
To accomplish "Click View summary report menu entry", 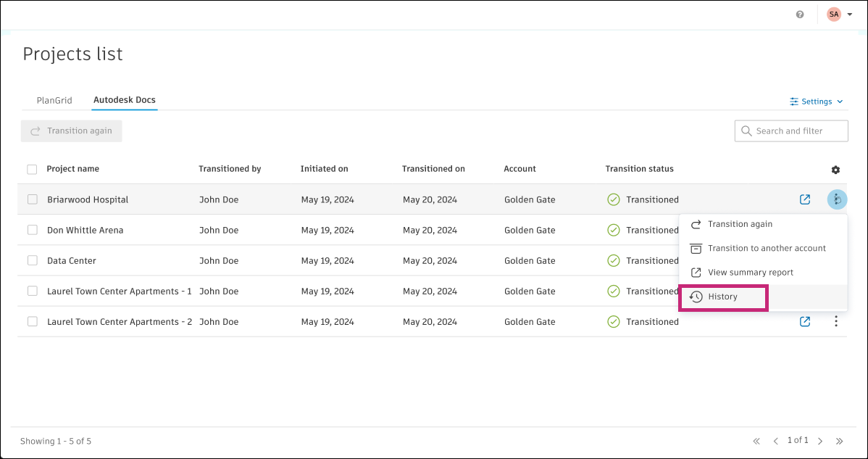I will (750, 273).
